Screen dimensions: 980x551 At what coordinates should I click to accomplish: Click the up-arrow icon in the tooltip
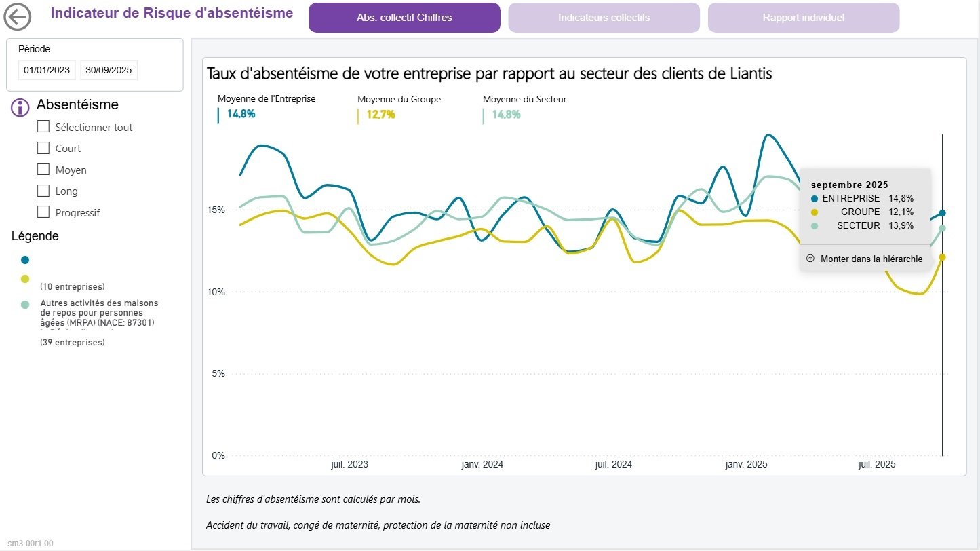(x=810, y=259)
